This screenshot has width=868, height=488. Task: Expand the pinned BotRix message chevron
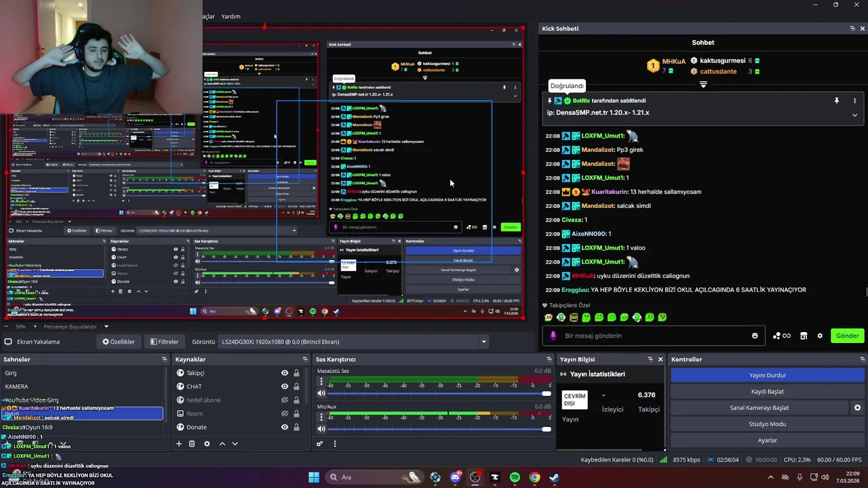[854, 115]
